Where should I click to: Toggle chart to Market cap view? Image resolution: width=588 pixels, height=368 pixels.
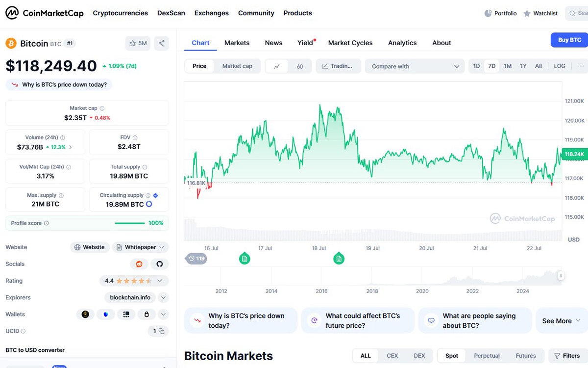tap(237, 66)
